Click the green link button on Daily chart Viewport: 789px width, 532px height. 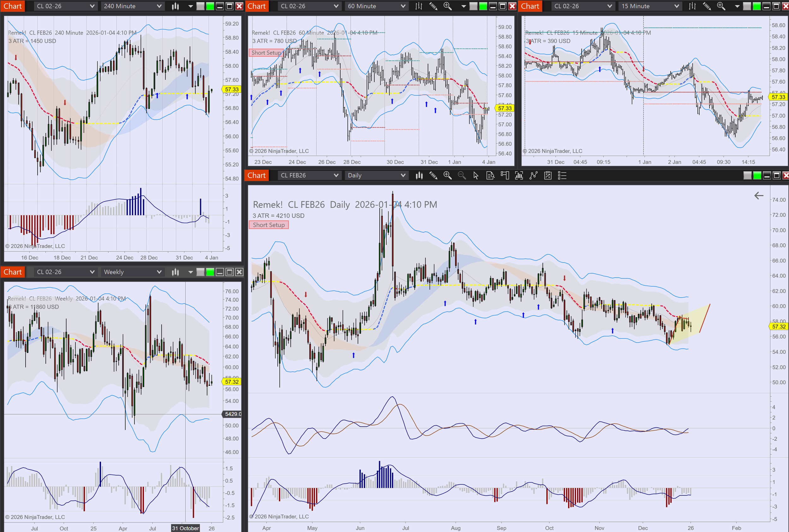click(x=757, y=175)
